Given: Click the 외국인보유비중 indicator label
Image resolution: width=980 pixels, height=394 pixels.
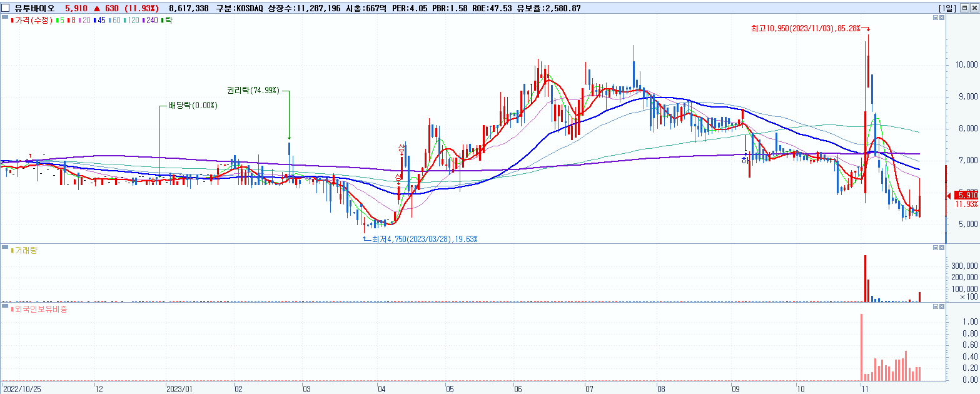Looking at the screenshot, I should 39,309.
